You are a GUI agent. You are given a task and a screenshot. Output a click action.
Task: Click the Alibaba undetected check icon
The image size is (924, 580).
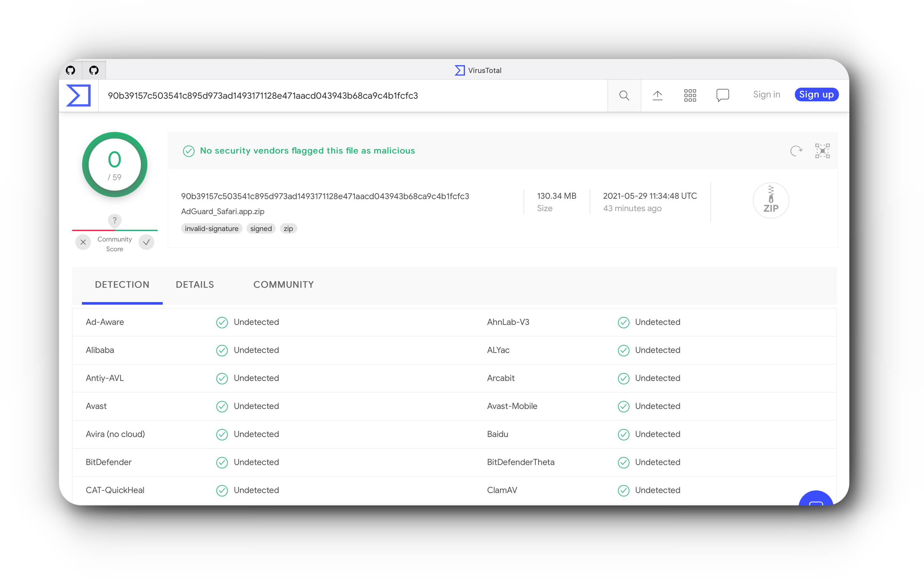coord(222,351)
